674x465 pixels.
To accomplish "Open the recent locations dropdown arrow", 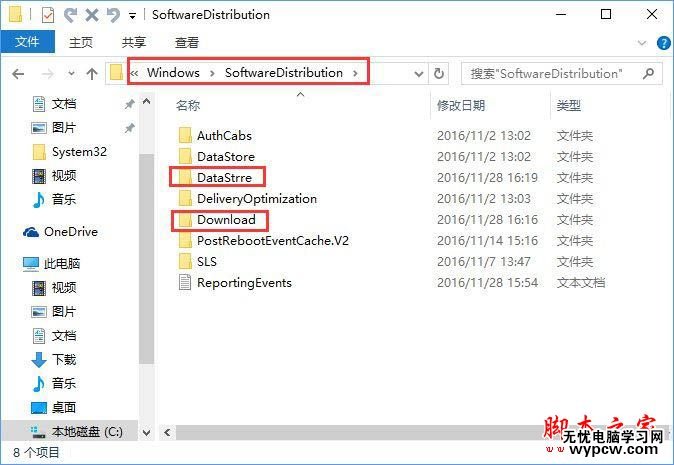I will point(71,74).
